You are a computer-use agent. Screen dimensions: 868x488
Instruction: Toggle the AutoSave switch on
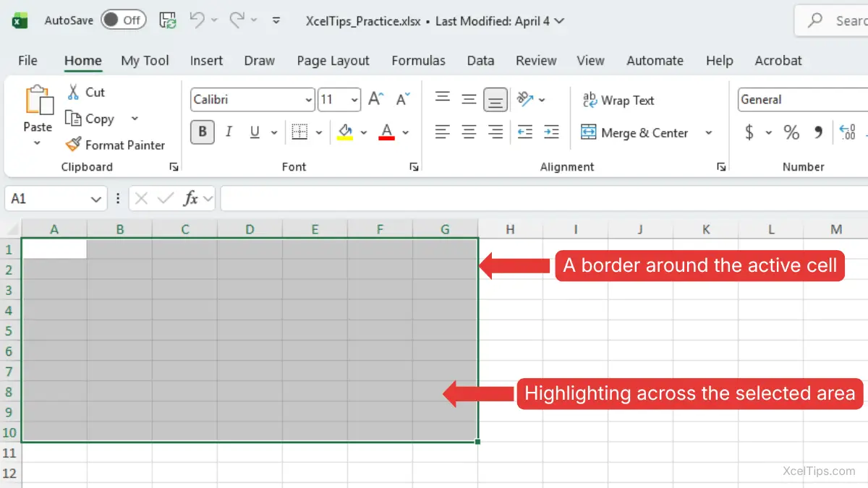[x=123, y=20]
